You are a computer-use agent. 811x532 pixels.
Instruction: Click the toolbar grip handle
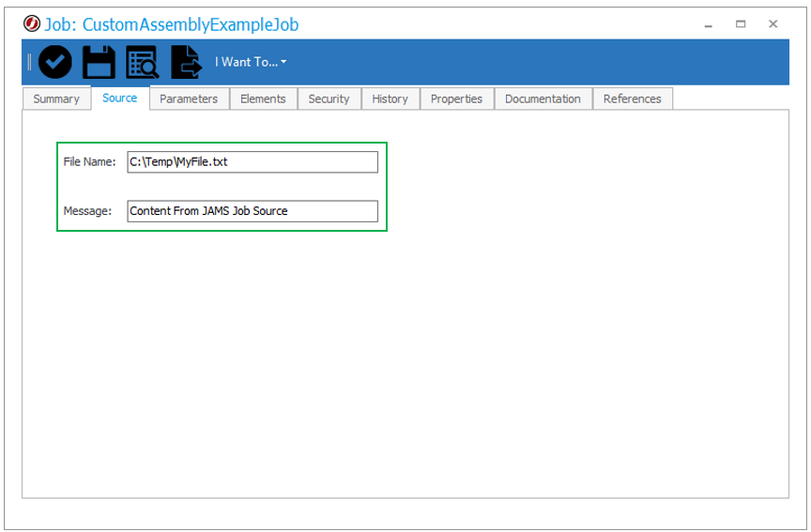click(x=29, y=62)
